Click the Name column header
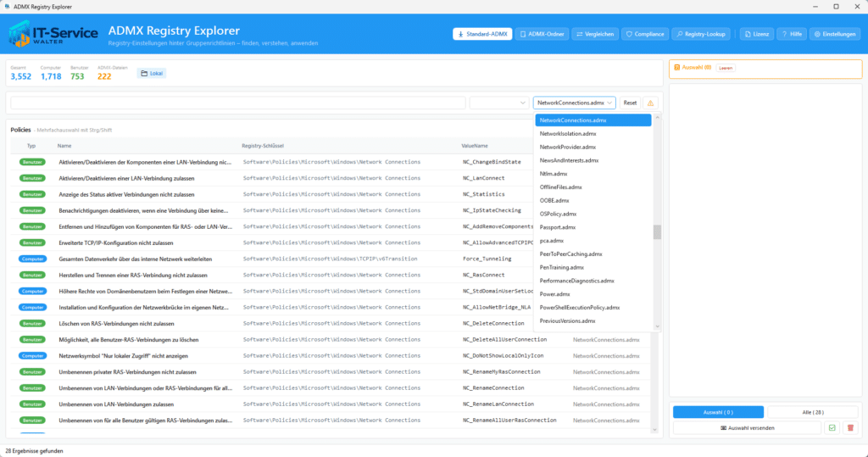The image size is (868, 457). (x=64, y=146)
